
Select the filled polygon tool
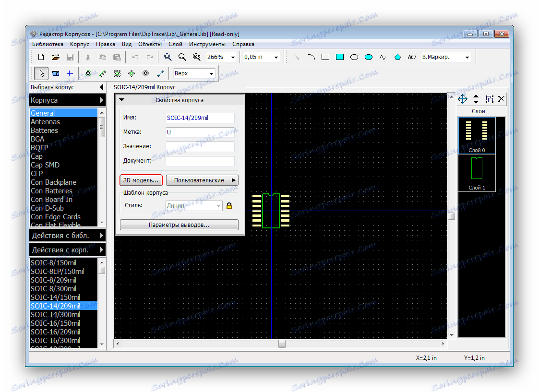pos(397,57)
